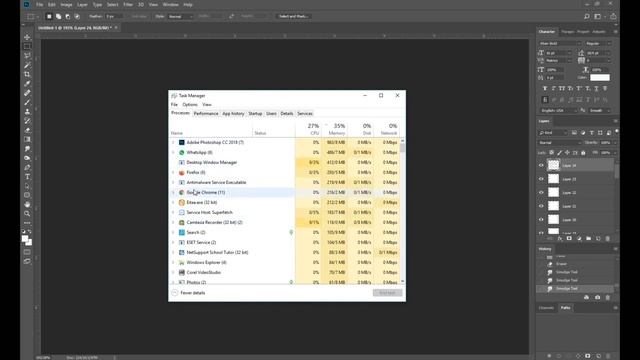Click New selection mode button in options bar
The width and height of the screenshot is (640, 360).
pyautogui.click(x=49, y=16)
